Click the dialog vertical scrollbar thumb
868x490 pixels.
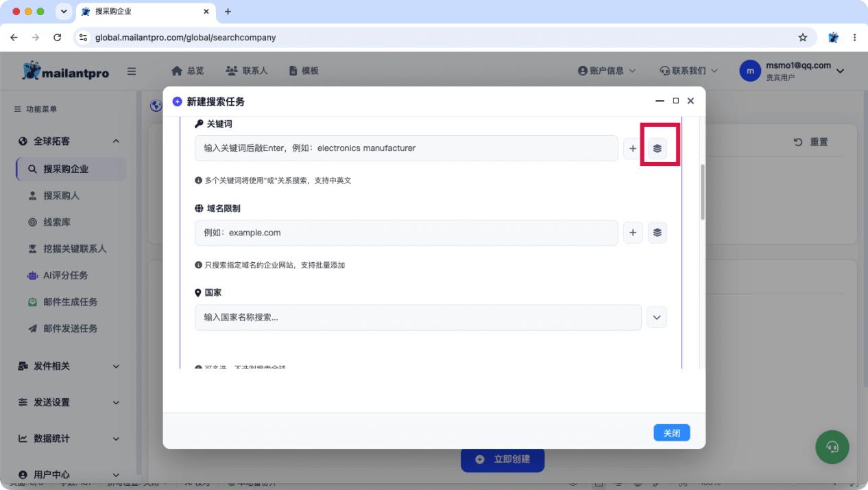(x=702, y=192)
